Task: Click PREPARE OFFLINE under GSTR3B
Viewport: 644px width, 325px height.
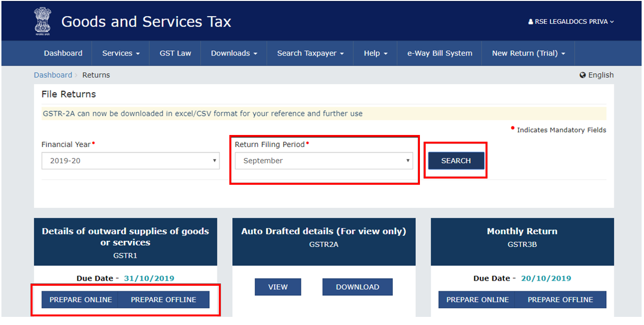Action: point(561,300)
